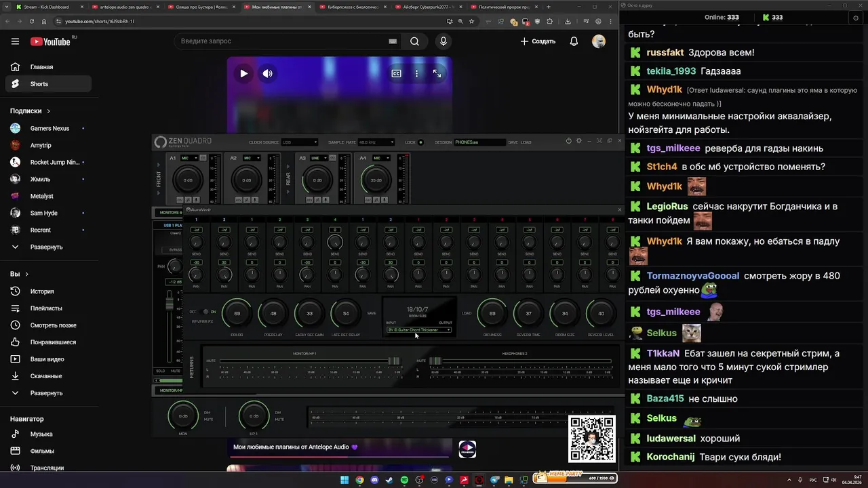The image size is (868, 488).
Task: Play the Shorts video
Action: (x=243, y=73)
